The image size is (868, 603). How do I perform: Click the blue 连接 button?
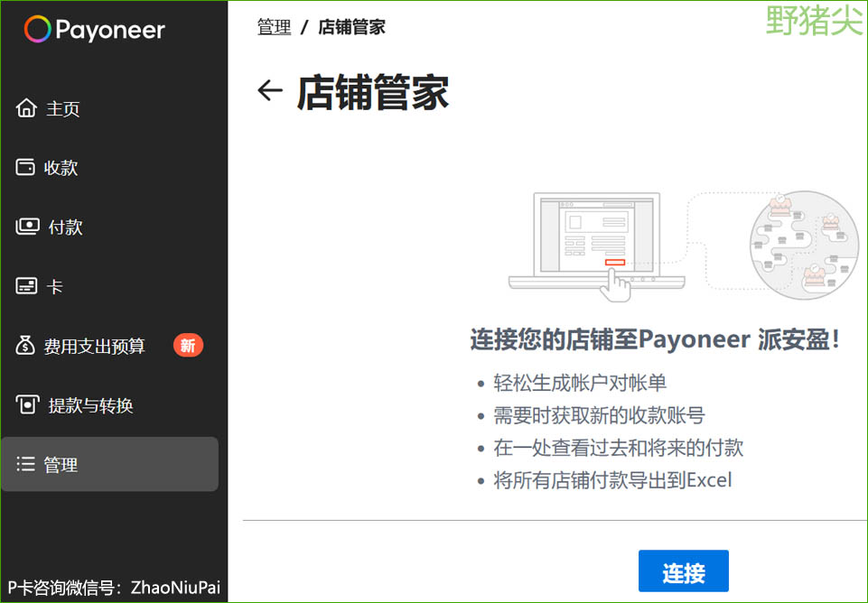pyautogui.click(x=684, y=571)
